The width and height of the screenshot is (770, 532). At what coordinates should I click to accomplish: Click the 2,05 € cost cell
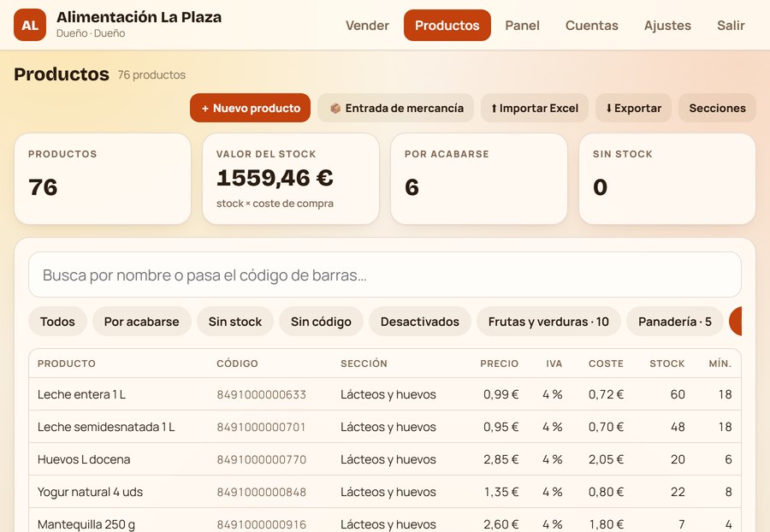pos(606,459)
